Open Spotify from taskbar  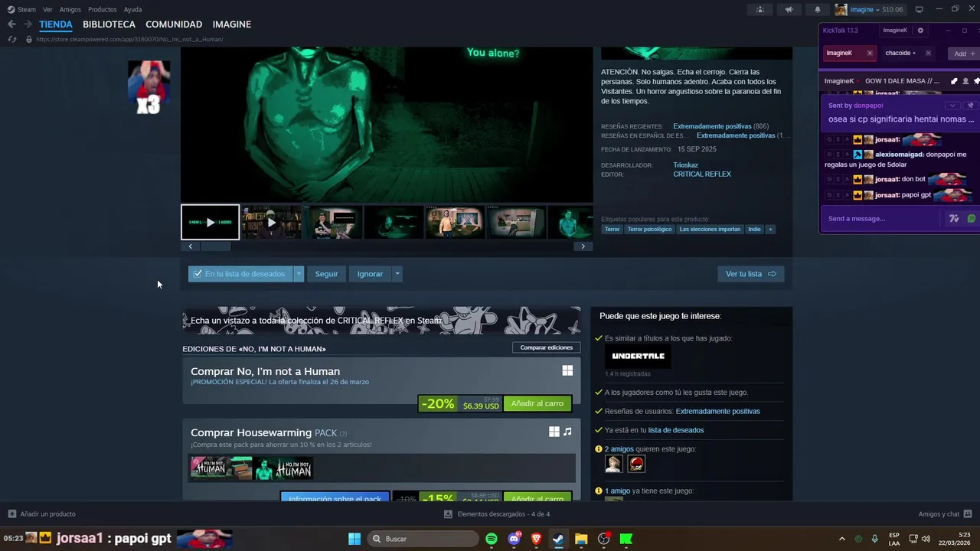pos(492,539)
